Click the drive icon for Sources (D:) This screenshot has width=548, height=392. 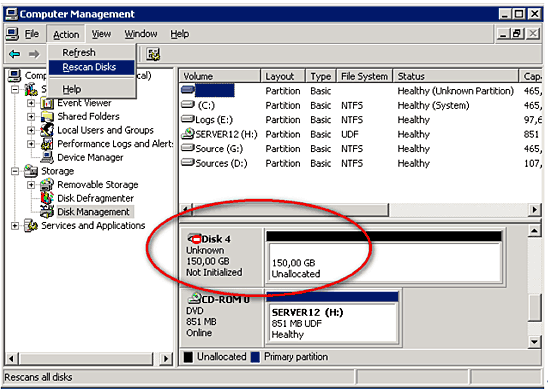coord(188,162)
